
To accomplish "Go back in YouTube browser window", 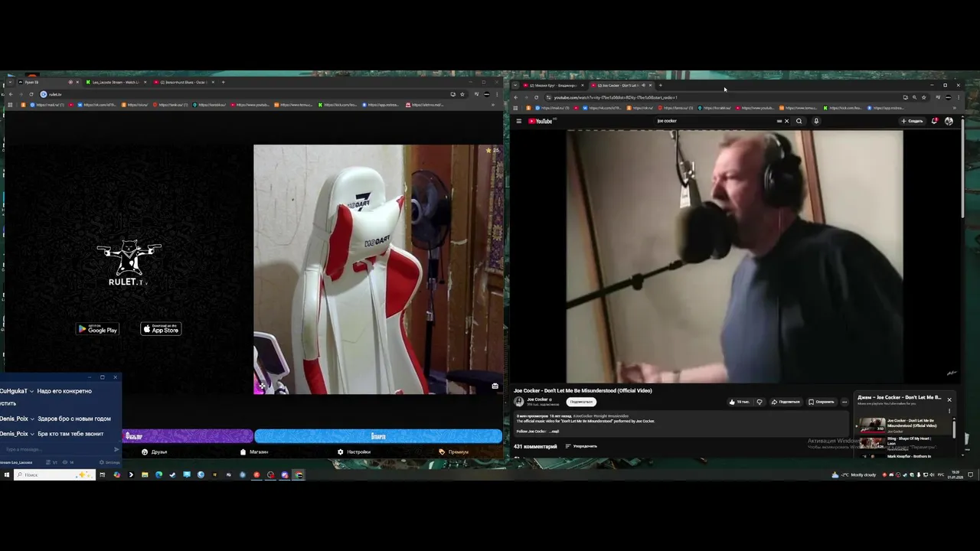I will tap(515, 97).
